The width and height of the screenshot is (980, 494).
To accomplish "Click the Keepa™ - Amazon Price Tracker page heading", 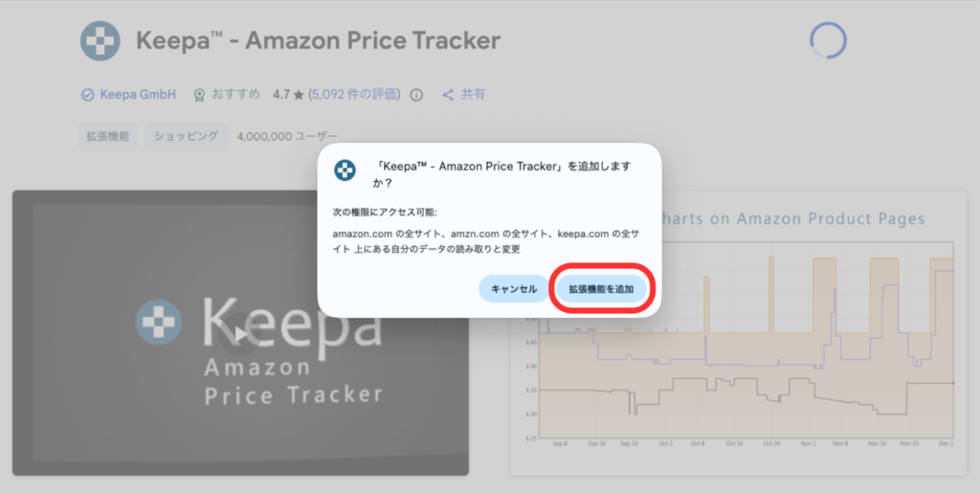I will click(318, 41).
